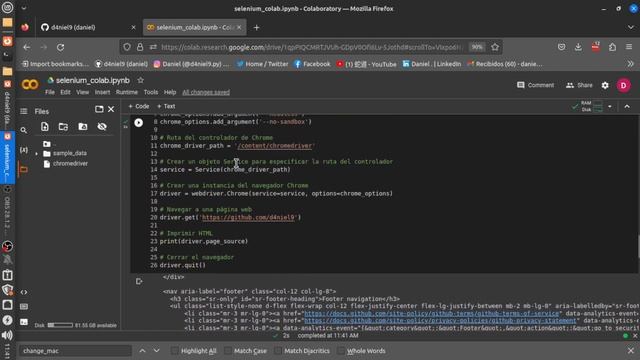
Task: Click the Colab logo home icon
Action: [30, 84]
